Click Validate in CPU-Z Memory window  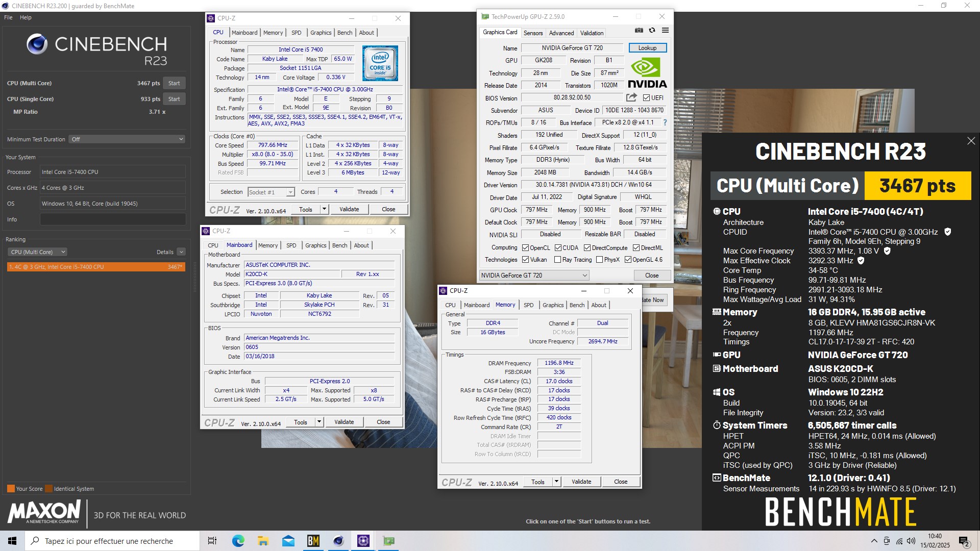581,482
